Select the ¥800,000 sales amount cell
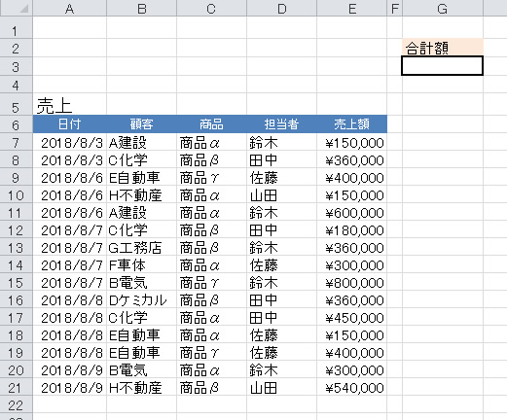This screenshot has width=507, height=420. [352, 283]
